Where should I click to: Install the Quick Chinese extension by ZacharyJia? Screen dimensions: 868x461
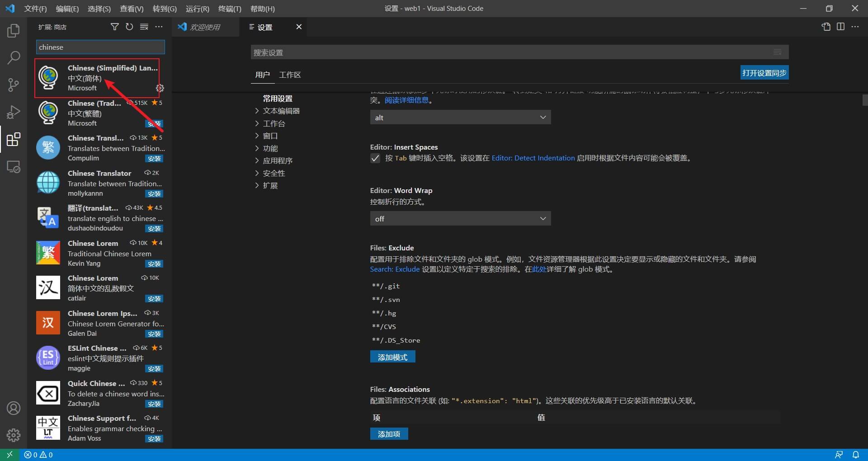[x=154, y=404]
